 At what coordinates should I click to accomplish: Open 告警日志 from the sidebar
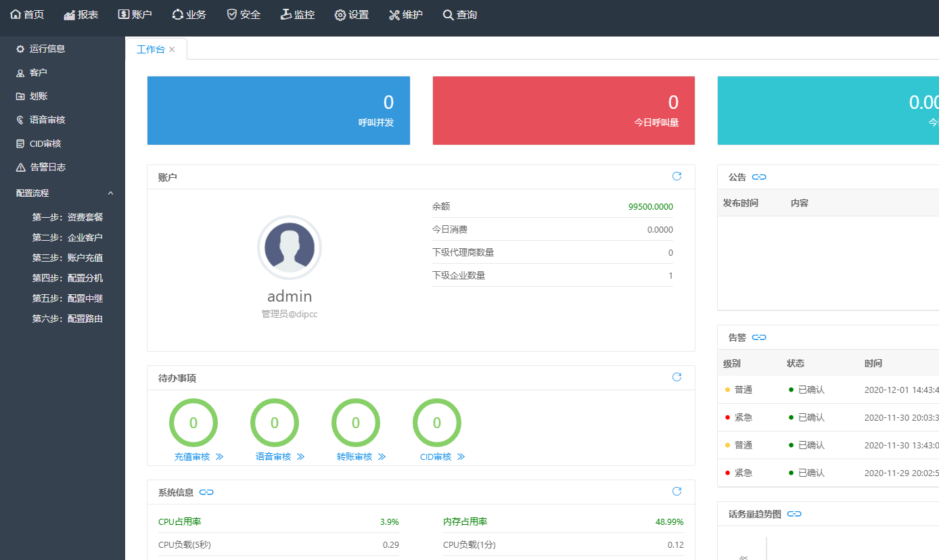pos(47,167)
